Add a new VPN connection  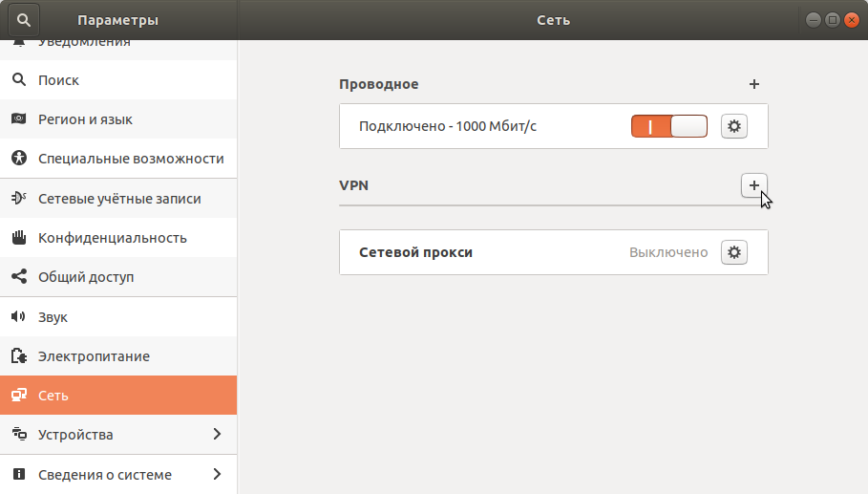754,185
